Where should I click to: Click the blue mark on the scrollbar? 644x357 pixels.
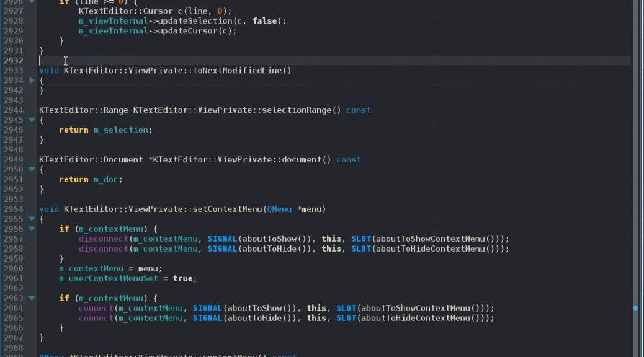click(x=635, y=307)
